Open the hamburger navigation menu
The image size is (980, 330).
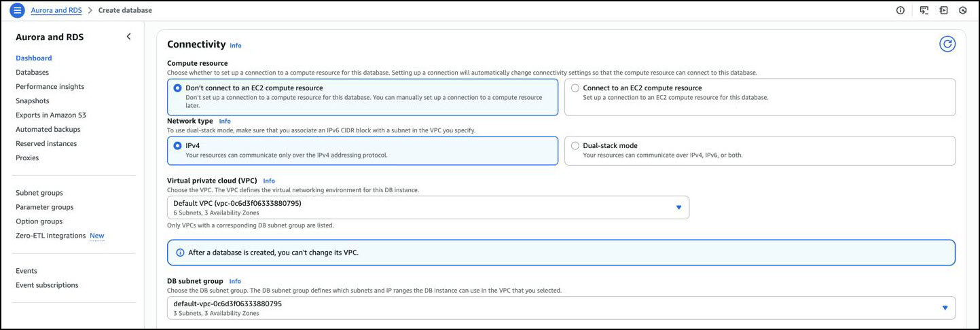click(17, 10)
